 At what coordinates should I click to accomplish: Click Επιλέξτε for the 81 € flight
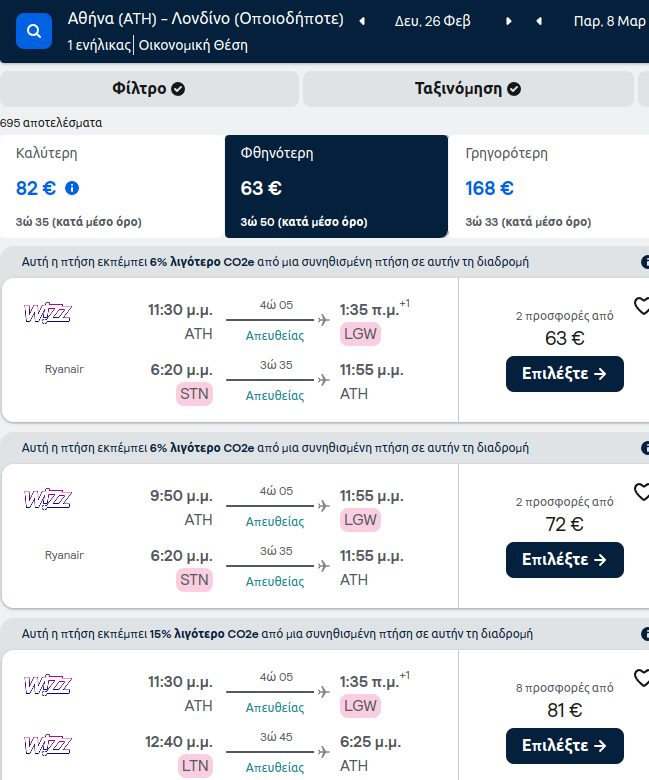click(x=564, y=746)
